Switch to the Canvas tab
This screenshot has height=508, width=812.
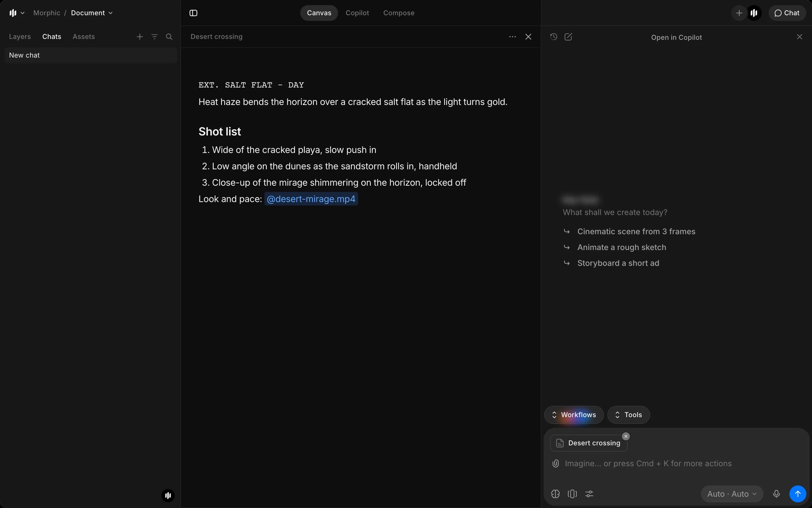tap(319, 13)
